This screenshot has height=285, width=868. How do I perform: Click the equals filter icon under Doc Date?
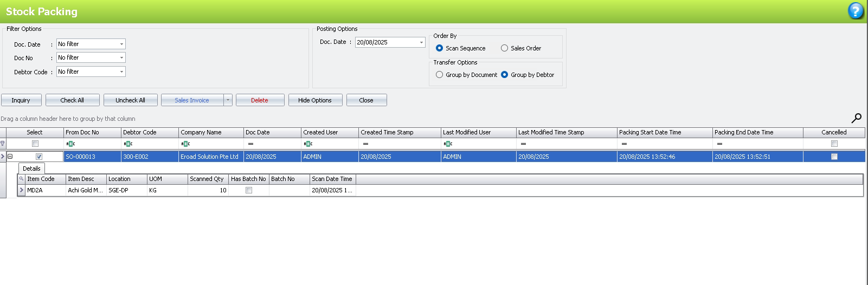tap(250, 144)
